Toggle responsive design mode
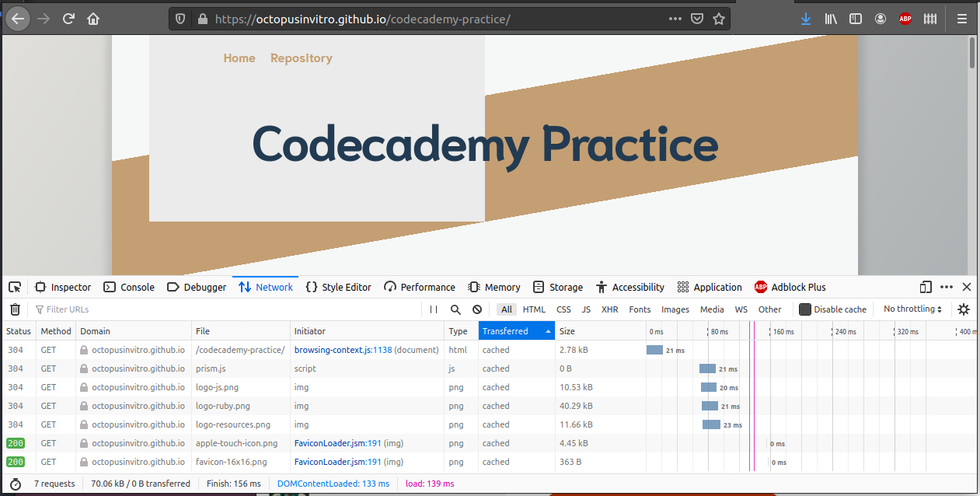The width and height of the screenshot is (980, 496). click(925, 287)
